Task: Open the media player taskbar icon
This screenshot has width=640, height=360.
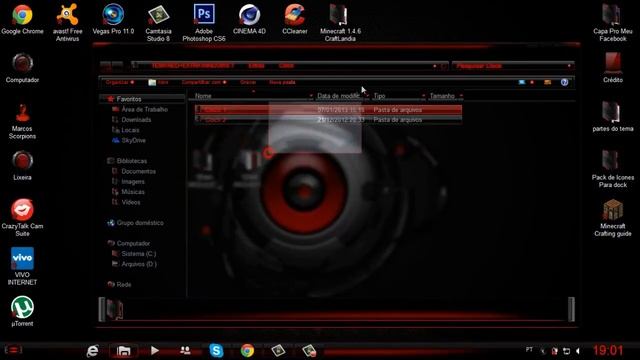Action: [x=155, y=350]
